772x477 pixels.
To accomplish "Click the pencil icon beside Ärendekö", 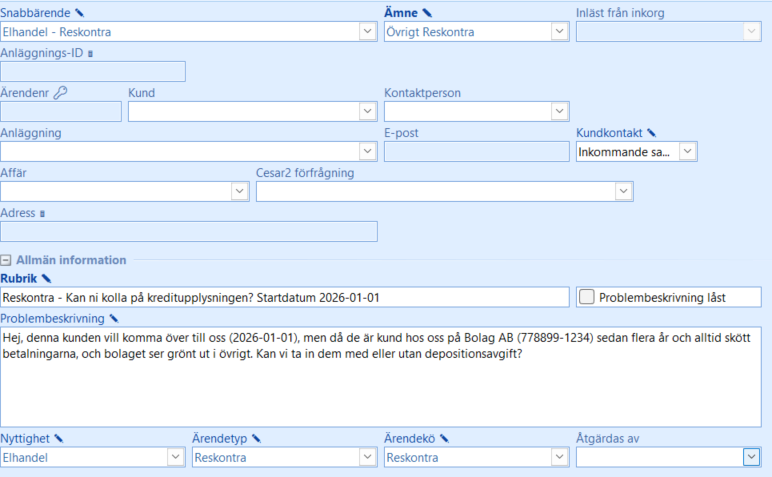I will tap(444, 438).
